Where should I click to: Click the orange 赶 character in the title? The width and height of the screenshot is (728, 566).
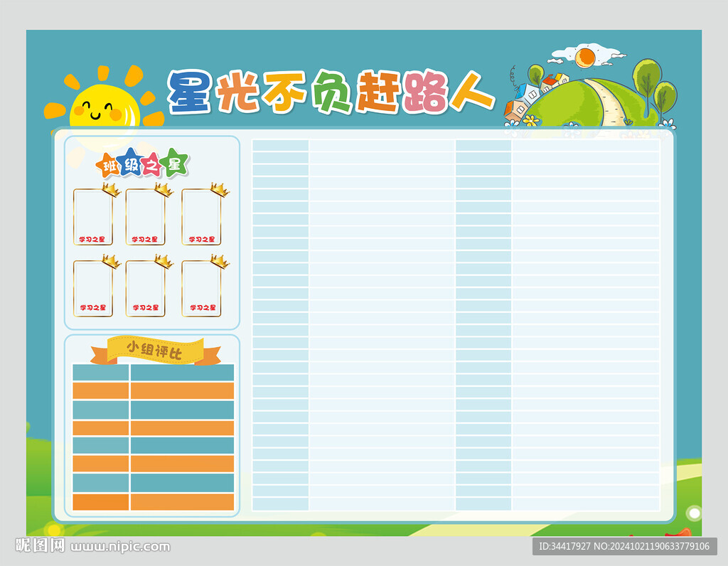point(379,92)
